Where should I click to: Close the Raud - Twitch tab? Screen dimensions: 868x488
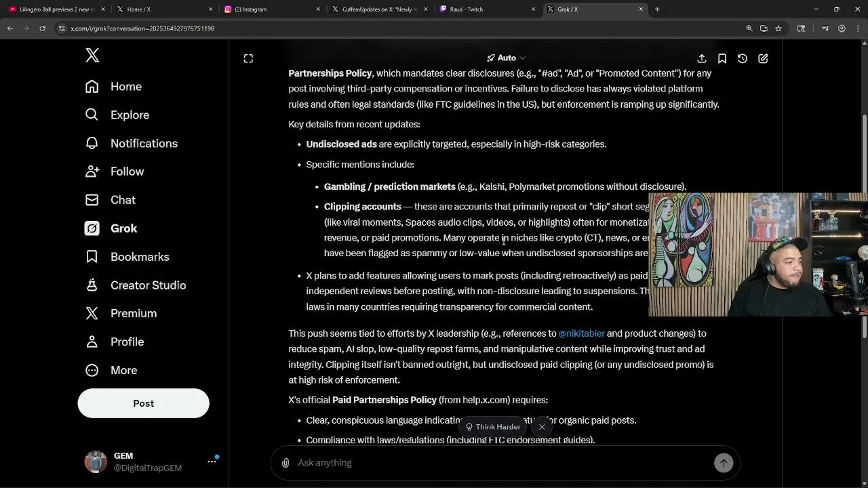(x=533, y=9)
